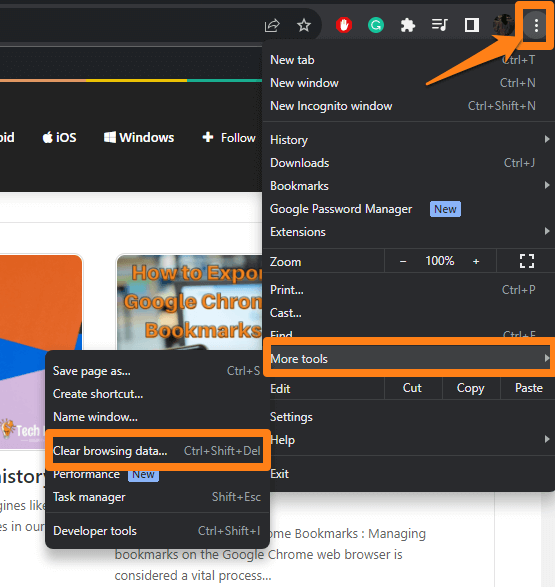Increase zoom with the plus button

(x=476, y=261)
